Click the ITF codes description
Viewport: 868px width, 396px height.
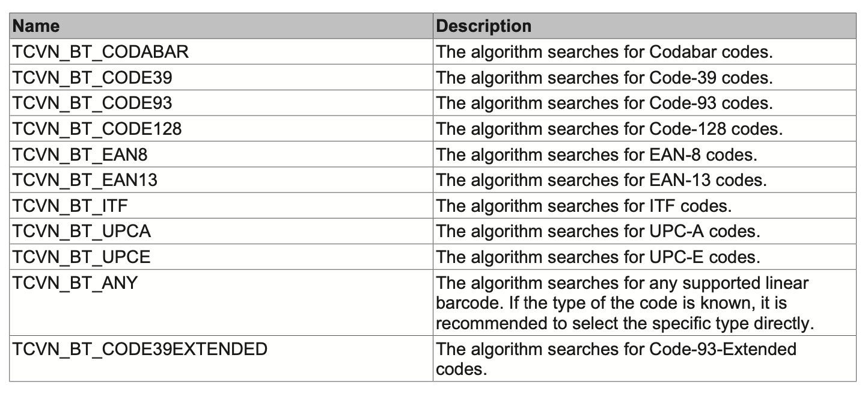pos(584,206)
